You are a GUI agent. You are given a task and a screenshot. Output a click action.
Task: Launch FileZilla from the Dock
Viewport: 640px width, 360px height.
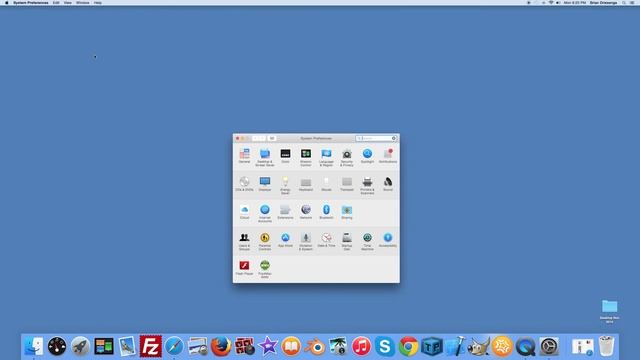click(151, 346)
